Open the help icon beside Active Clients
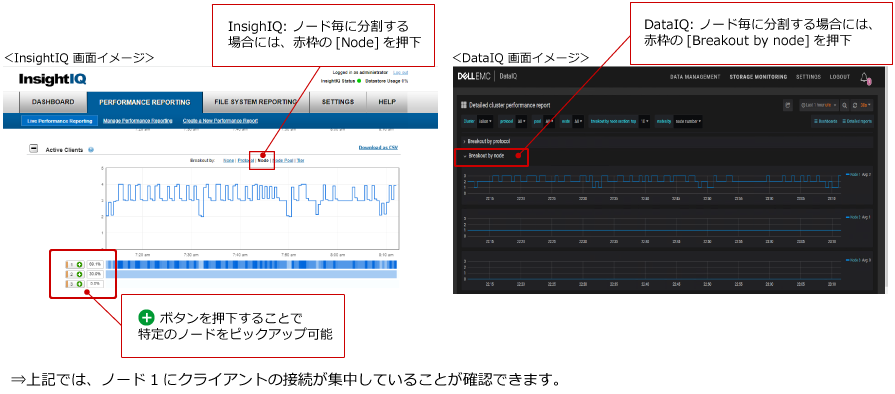Viewport: 895px width, 394px height. (x=91, y=150)
